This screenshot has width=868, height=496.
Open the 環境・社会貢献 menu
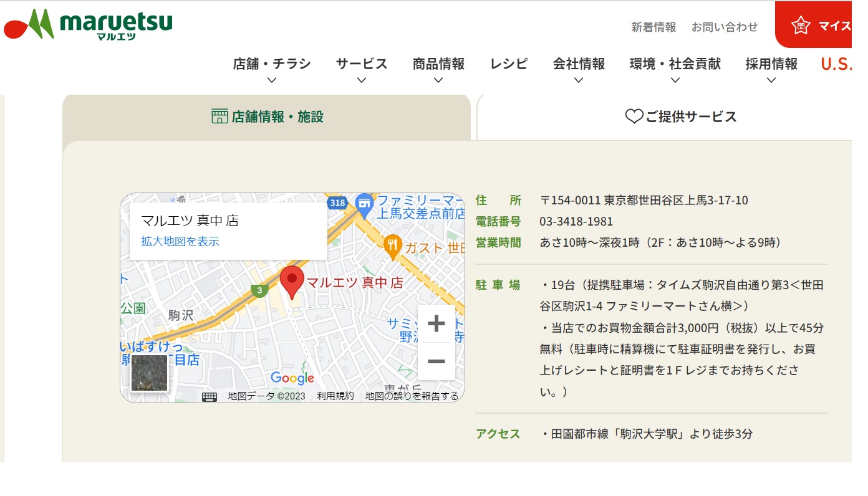tap(675, 64)
